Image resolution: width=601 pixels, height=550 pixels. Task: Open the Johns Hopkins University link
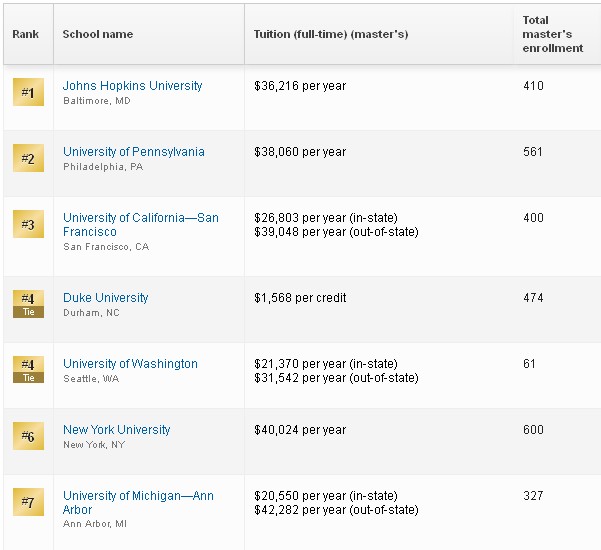tap(133, 85)
